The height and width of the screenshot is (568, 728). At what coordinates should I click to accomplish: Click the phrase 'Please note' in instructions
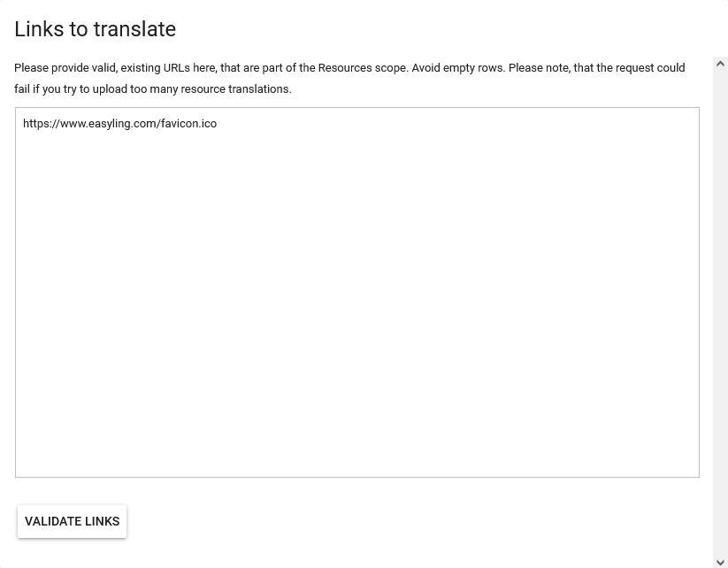click(x=539, y=68)
